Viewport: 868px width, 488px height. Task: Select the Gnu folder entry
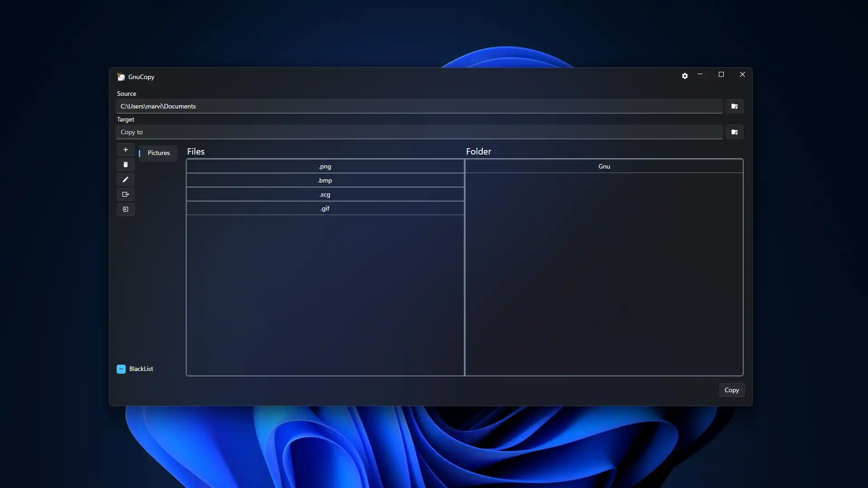pyautogui.click(x=604, y=166)
